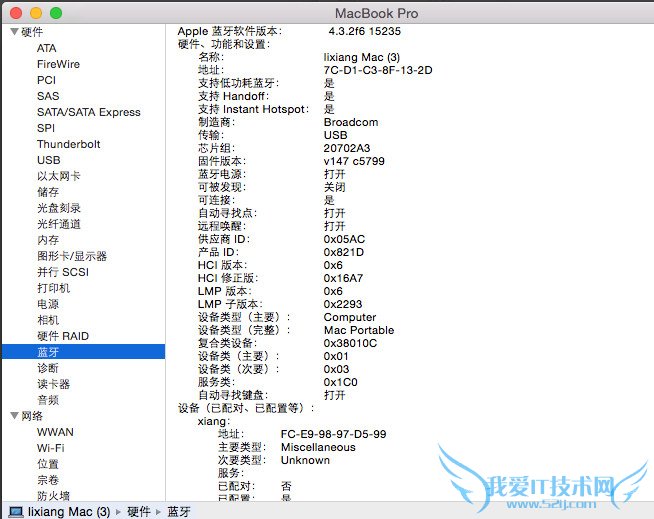The image size is (654, 519).
Task: Click the 硬件 header label
Action: (32, 32)
